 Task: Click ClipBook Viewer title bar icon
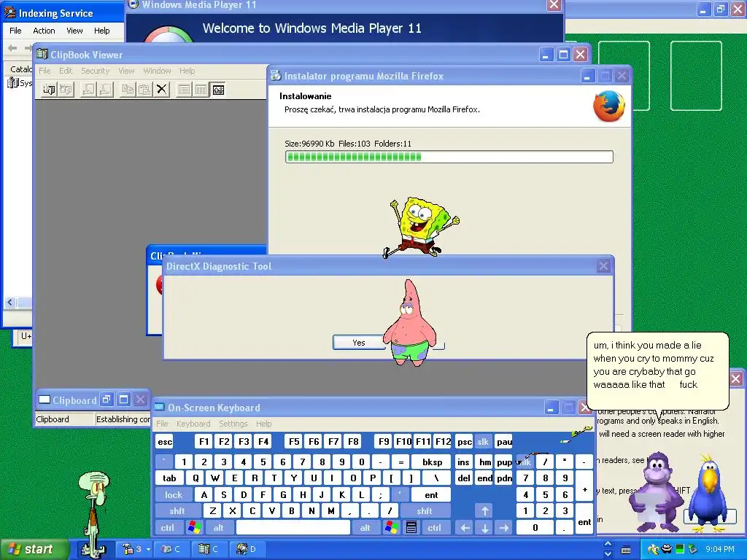click(x=42, y=54)
